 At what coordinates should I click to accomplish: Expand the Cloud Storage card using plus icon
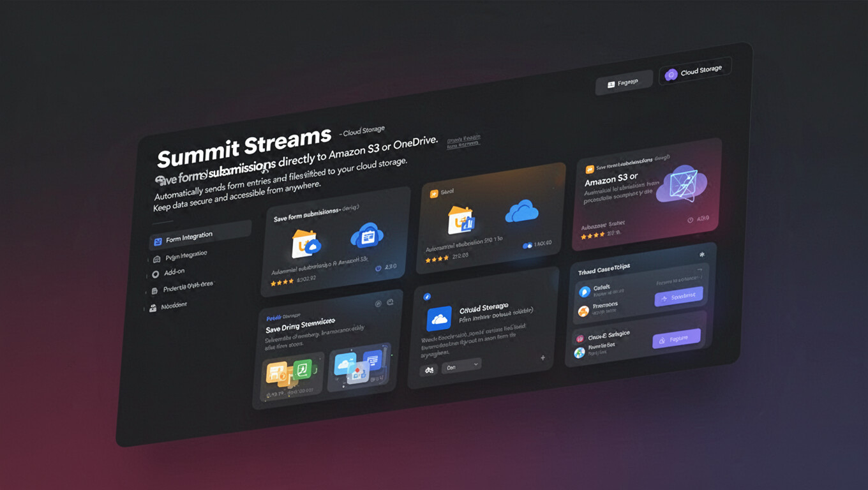click(x=542, y=358)
